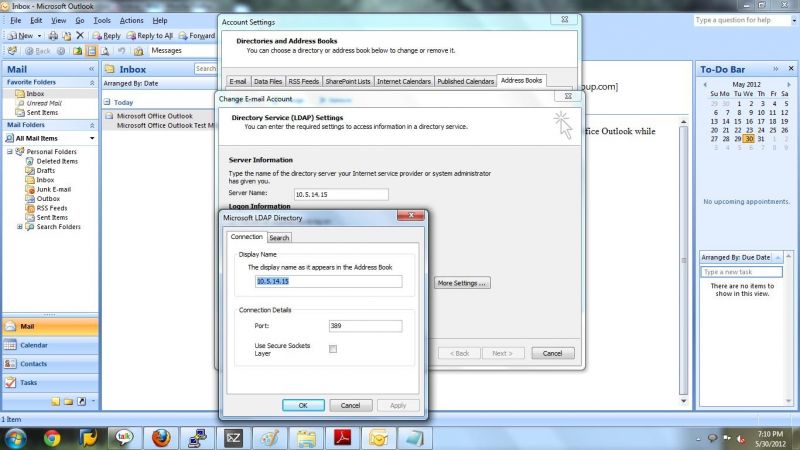The image size is (800, 450).
Task: Open the Contacts navigation pane
Action: pos(50,364)
